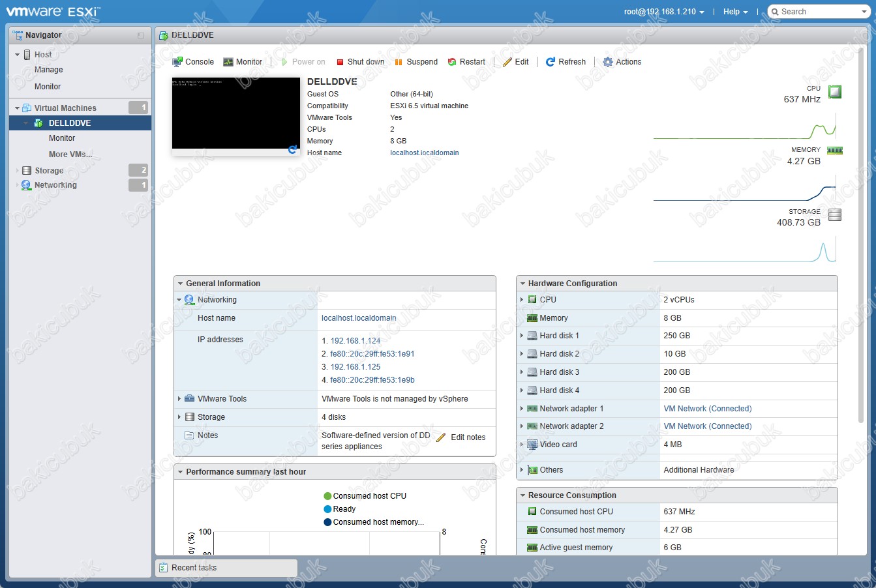Click the Host server icon

point(27,55)
